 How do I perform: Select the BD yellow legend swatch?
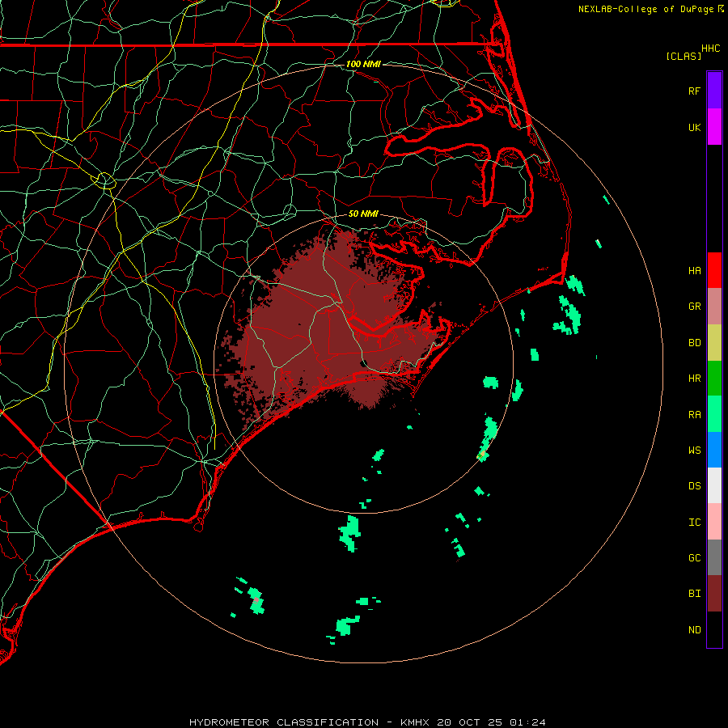coord(714,343)
